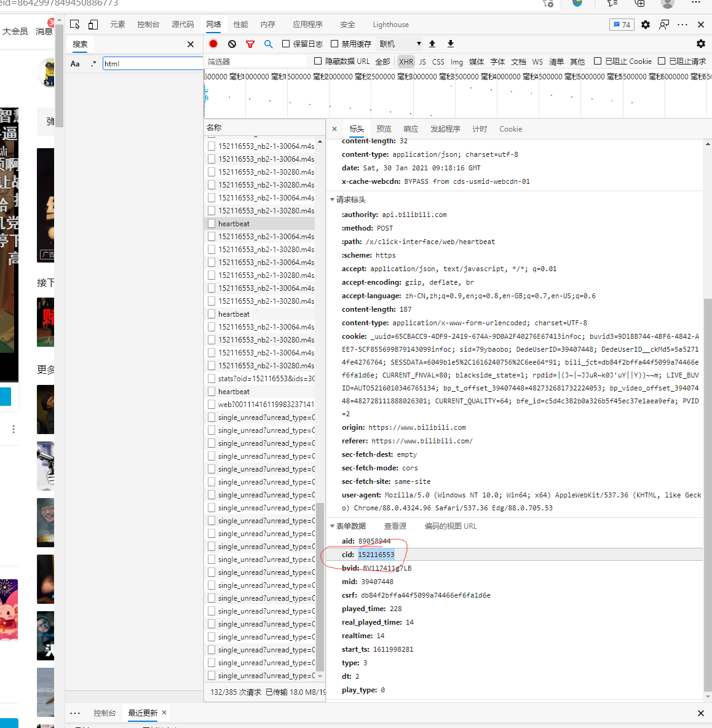Filter requests by 全部 type
Viewport: 712px width, 728px height.
tap(382, 61)
